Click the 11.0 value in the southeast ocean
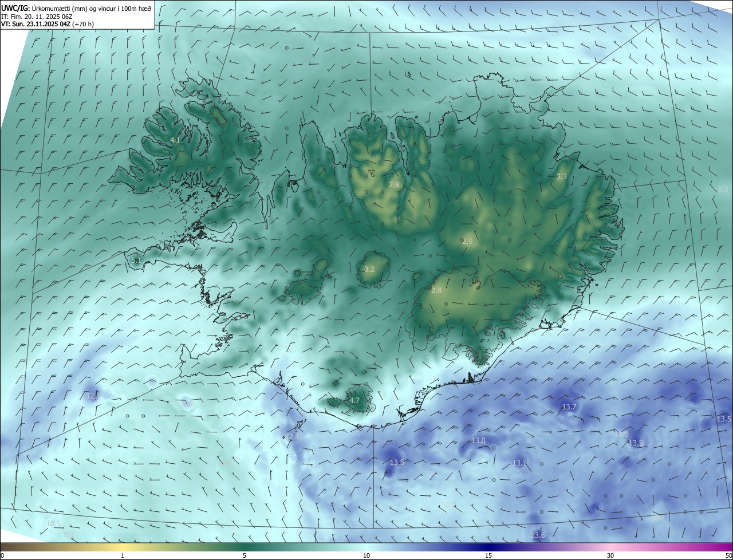Screen dimensions: 733x560 621,435
